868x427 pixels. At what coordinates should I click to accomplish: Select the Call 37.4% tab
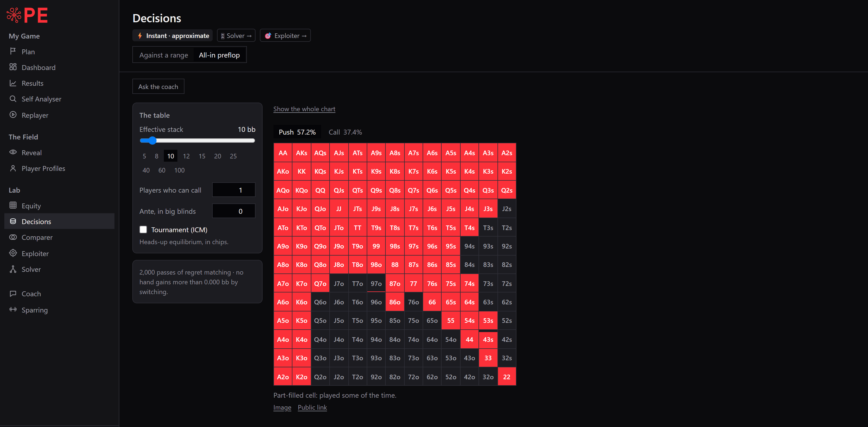(345, 132)
